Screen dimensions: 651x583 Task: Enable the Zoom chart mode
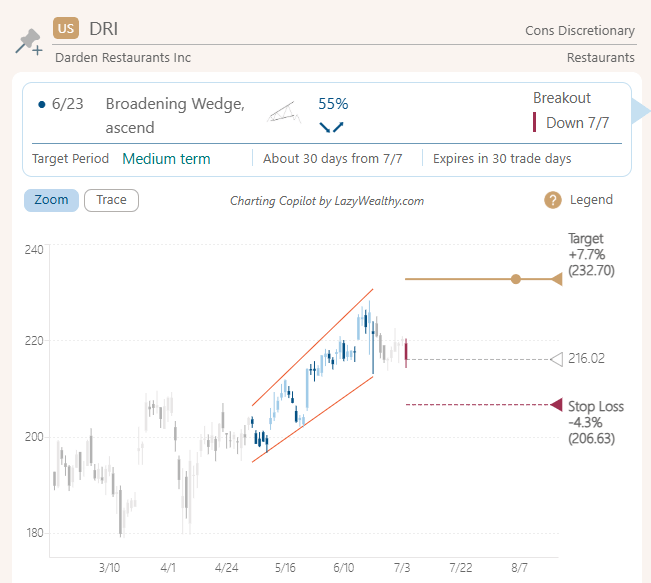point(51,200)
